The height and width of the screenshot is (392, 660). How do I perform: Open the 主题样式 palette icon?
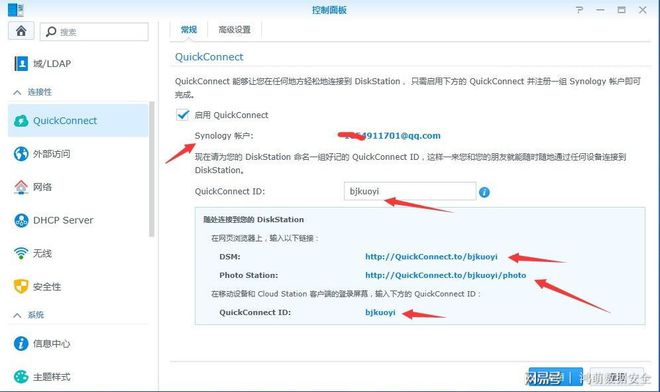(21, 377)
